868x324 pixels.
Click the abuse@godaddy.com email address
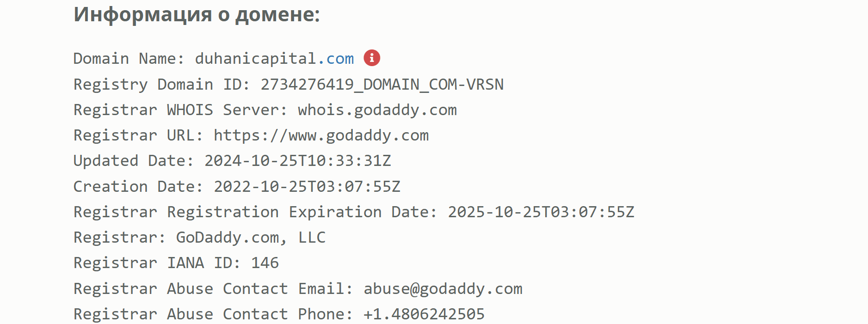click(443, 289)
